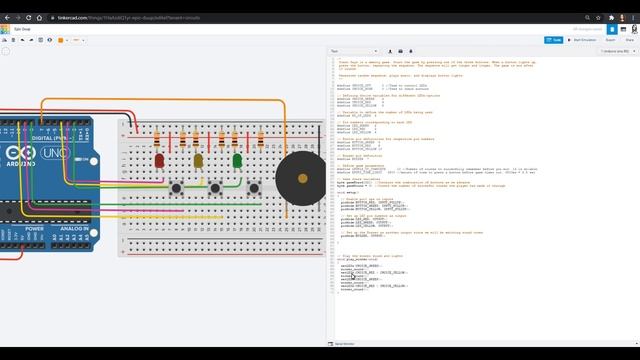This screenshot has width=640, height=360.
Task: Click the right pushbutton on breadboard
Action: 254,189
